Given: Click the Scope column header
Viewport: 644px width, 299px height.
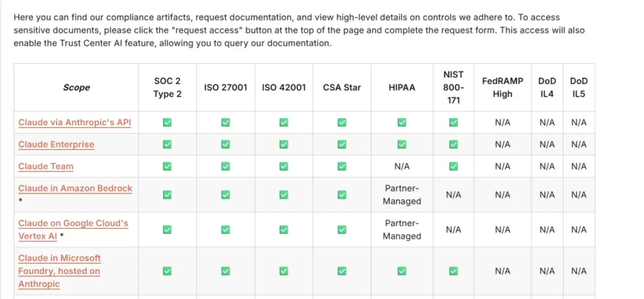Looking at the screenshot, I should pyautogui.click(x=76, y=87).
